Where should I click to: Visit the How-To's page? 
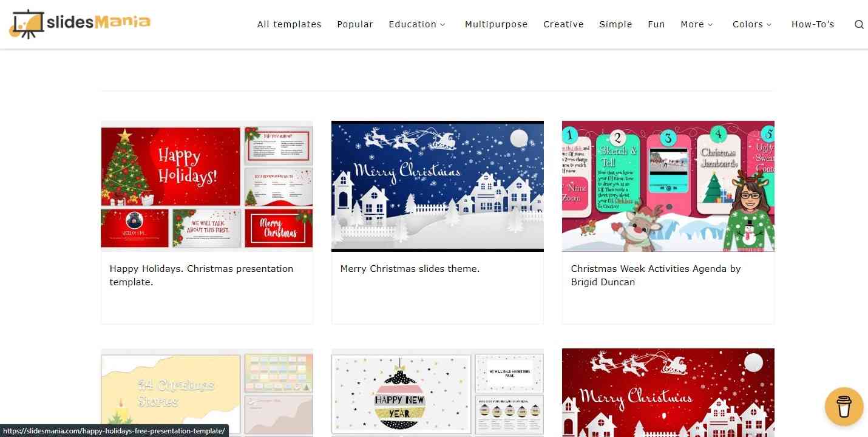point(813,24)
